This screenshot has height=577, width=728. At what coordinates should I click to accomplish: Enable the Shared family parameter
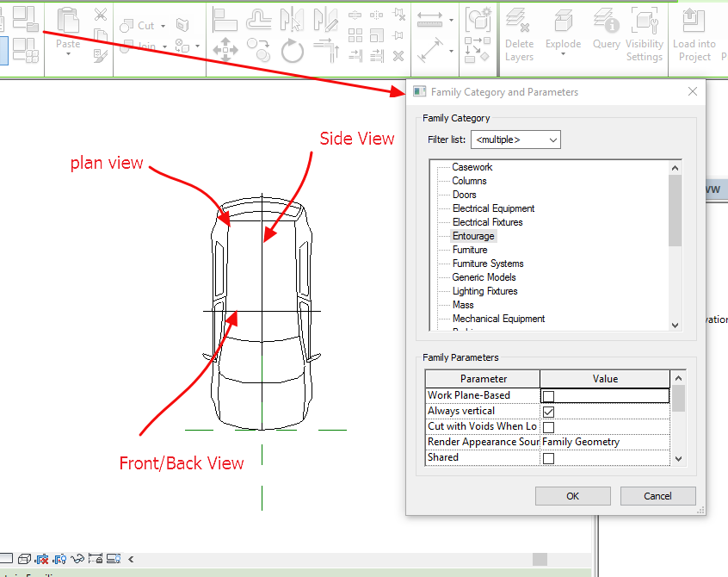(548, 457)
